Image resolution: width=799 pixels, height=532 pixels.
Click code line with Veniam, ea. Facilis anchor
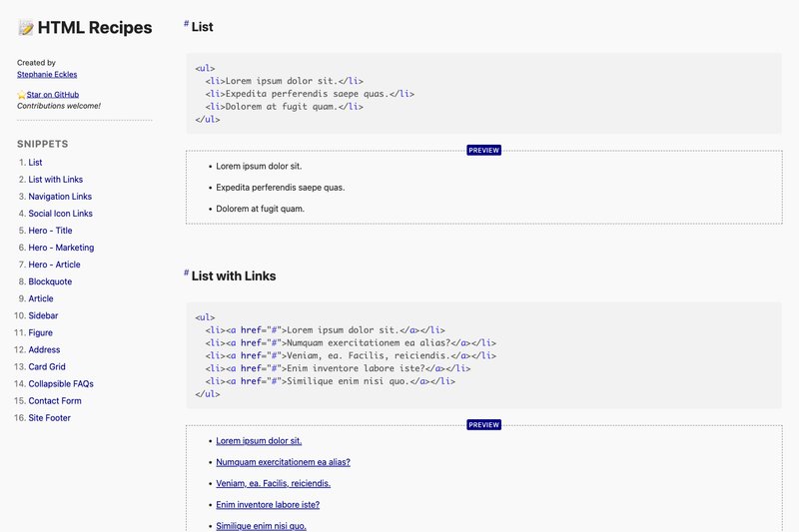(351, 355)
